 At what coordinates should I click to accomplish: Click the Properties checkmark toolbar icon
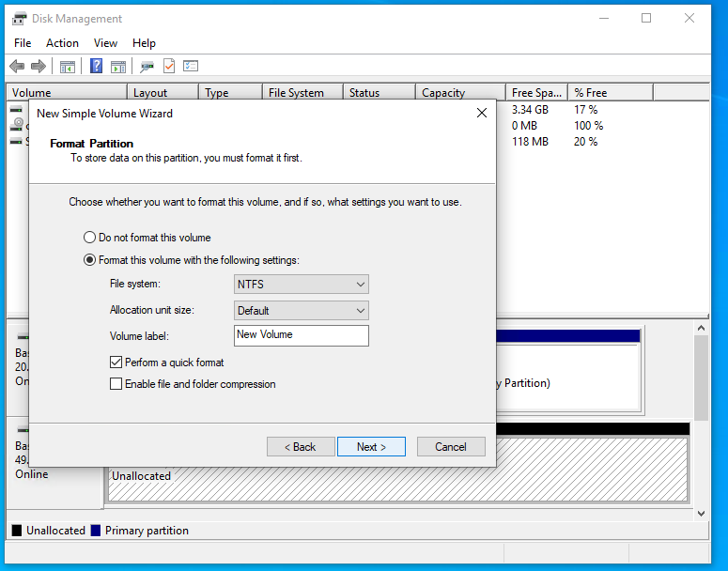click(x=169, y=67)
